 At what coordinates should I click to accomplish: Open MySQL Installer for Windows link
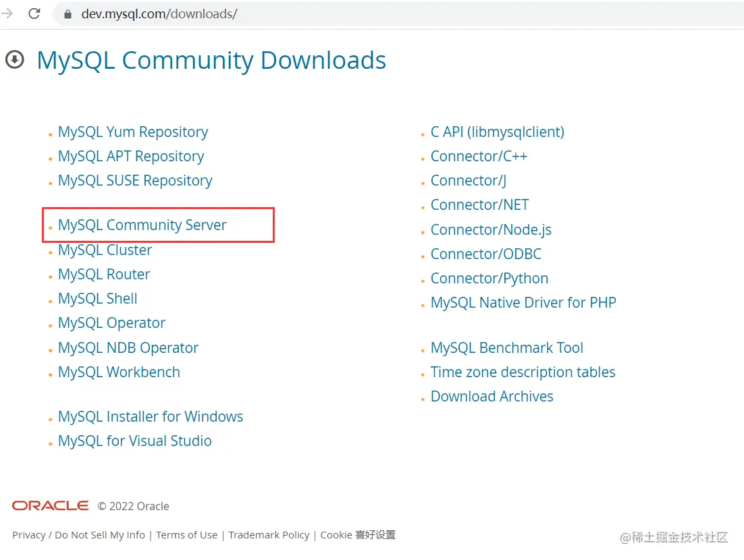pos(151,416)
